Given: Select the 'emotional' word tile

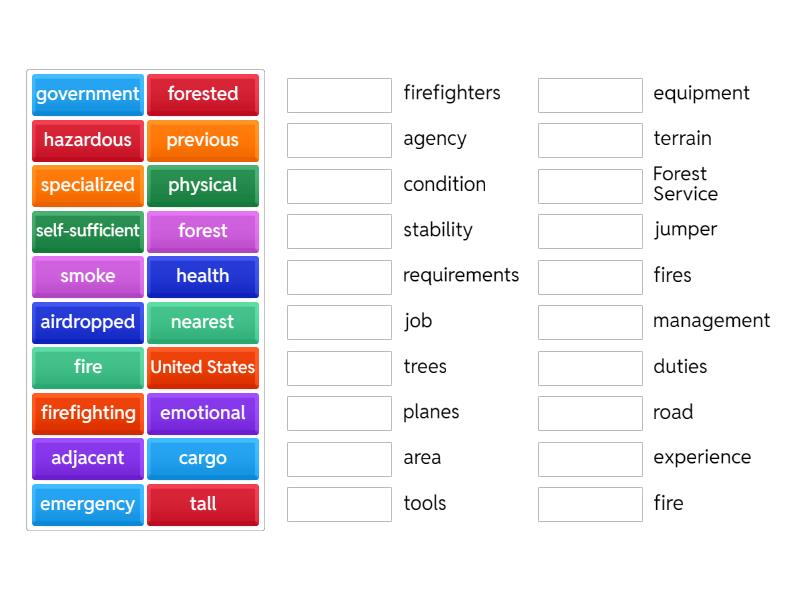Looking at the screenshot, I should 203,413.
